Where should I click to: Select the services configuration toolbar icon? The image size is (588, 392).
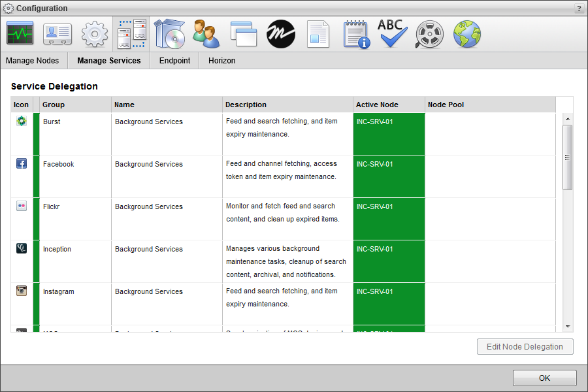click(131, 33)
